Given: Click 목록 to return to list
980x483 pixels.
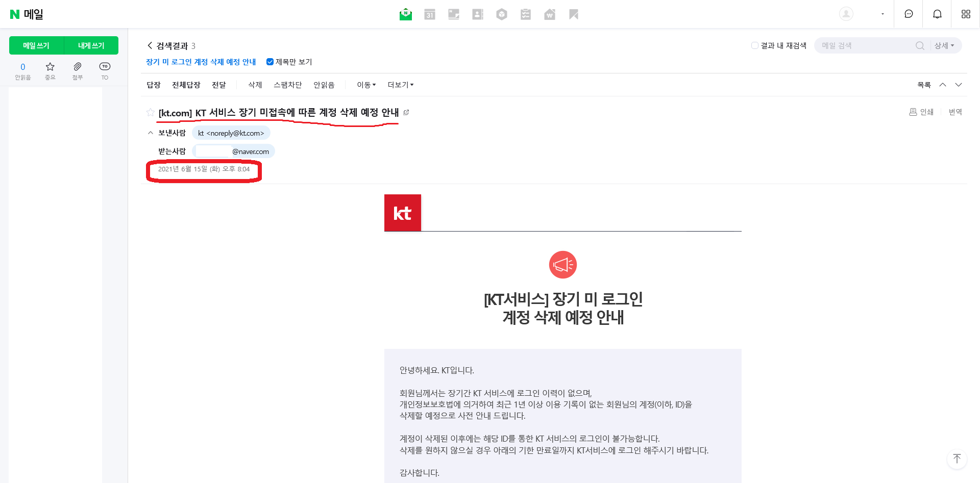Looking at the screenshot, I should pos(924,85).
